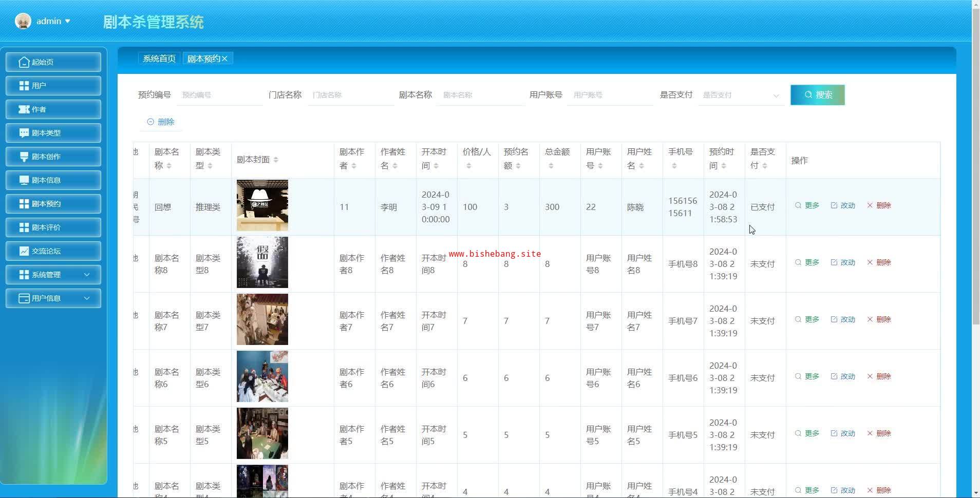Open the admin account dropdown
980x498 pixels.
click(53, 21)
